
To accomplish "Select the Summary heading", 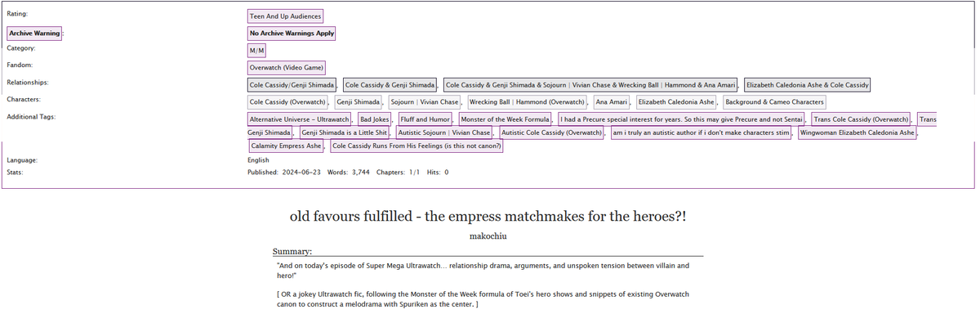I will [x=292, y=251].
